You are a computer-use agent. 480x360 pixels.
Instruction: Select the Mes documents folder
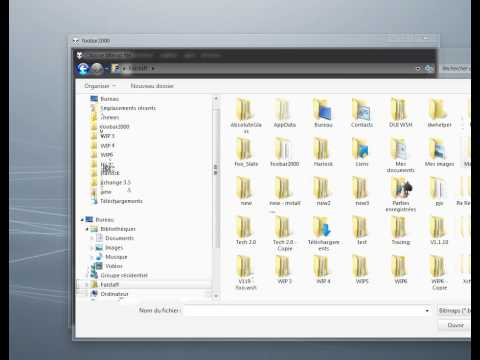pyautogui.click(x=400, y=155)
